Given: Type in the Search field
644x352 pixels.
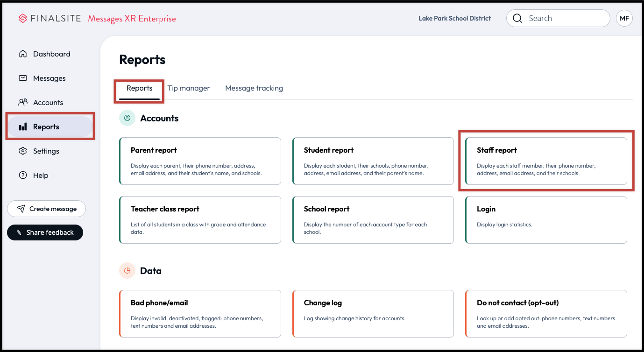Looking at the screenshot, I should pyautogui.click(x=565, y=19).
